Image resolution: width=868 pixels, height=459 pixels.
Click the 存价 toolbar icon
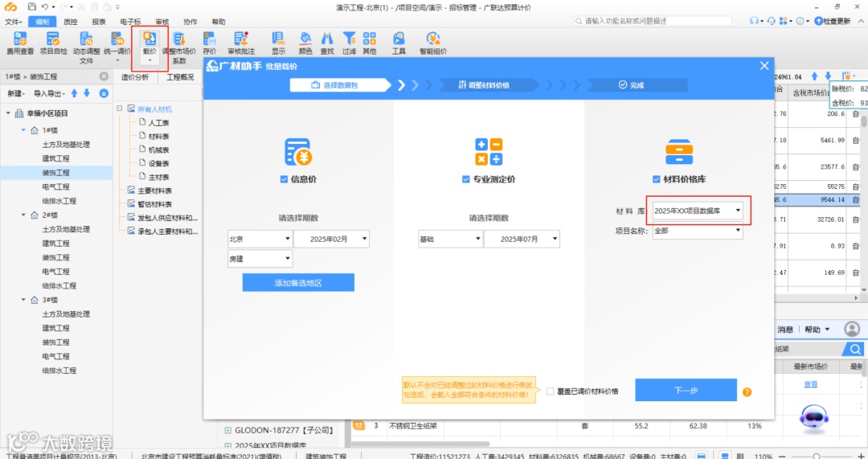coord(209,43)
